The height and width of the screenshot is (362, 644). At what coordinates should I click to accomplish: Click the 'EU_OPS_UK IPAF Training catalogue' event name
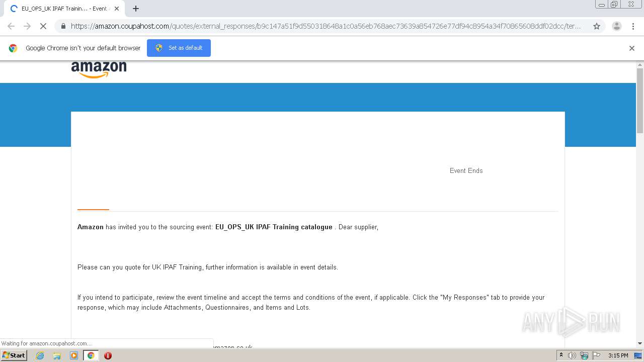click(274, 227)
